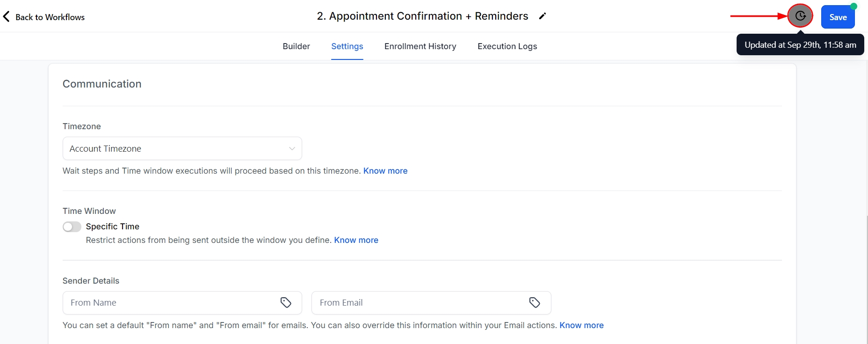Open Know more link for Sender Details

pyautogui.click(x=581, y=325)
